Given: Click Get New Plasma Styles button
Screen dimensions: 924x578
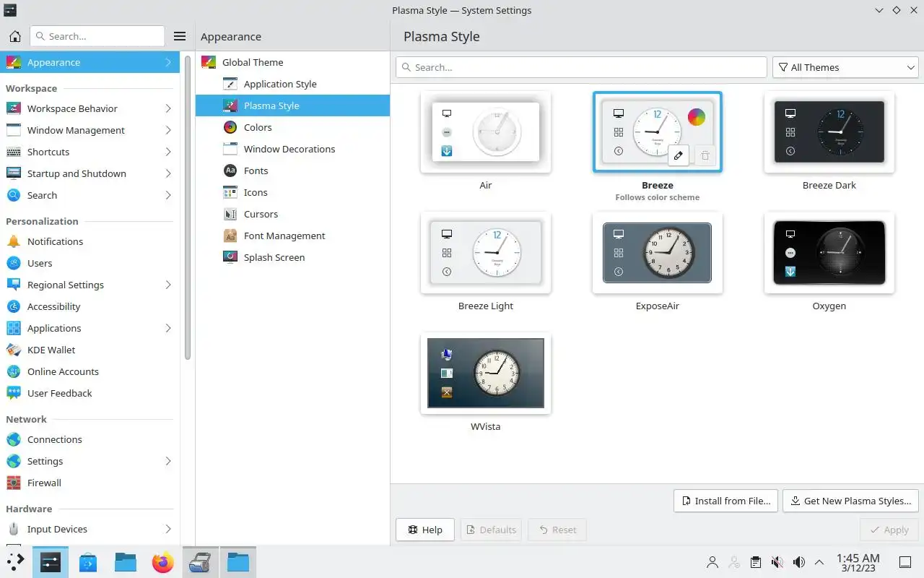Looking at the screenshot, I should click(x=850, y=501).
